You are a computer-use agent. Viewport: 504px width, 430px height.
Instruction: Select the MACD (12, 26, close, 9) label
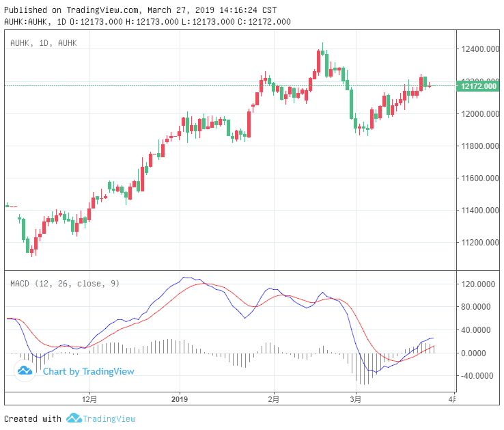click(x=65, y=283)
